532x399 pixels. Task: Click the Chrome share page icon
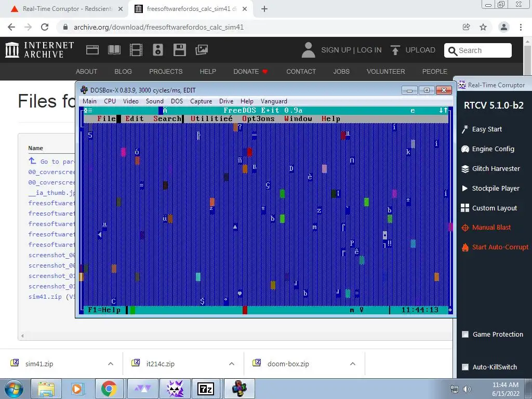click(x=466, y=27)
